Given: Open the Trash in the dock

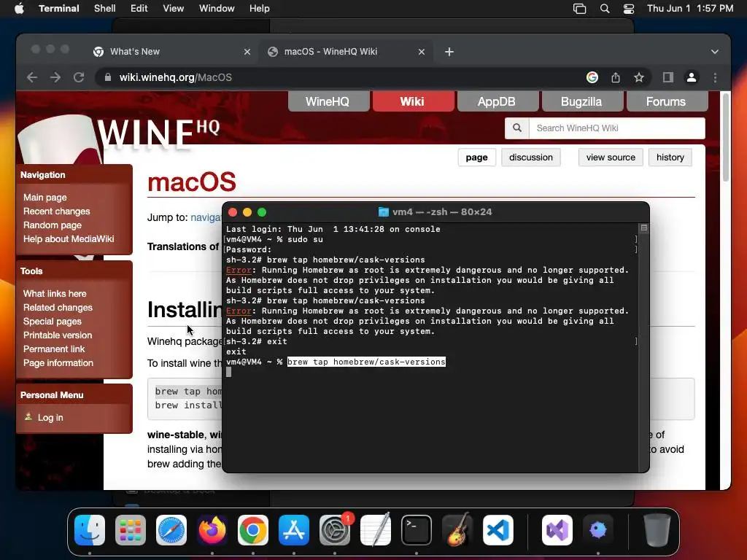Looking at the screenshot, I should 657,530.
